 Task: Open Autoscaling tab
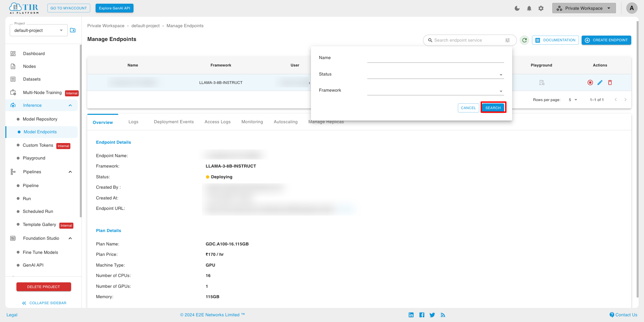tap(286, 122)
